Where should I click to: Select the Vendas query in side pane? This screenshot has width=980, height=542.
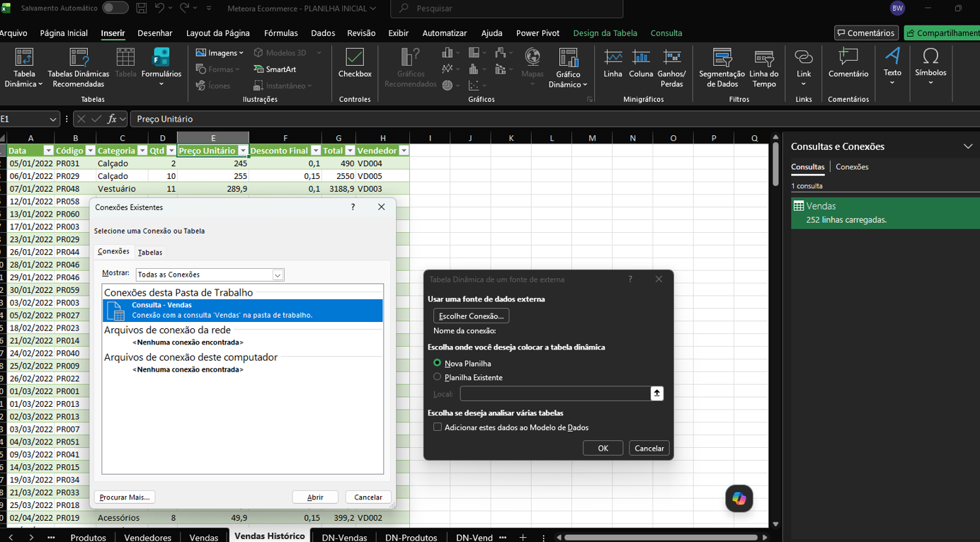[885, 212]
